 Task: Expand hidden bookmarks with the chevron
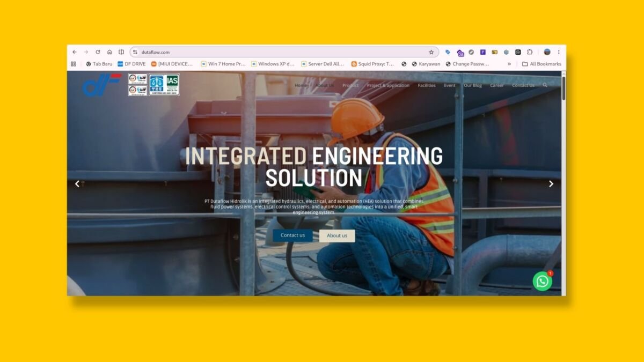[509, 64]
